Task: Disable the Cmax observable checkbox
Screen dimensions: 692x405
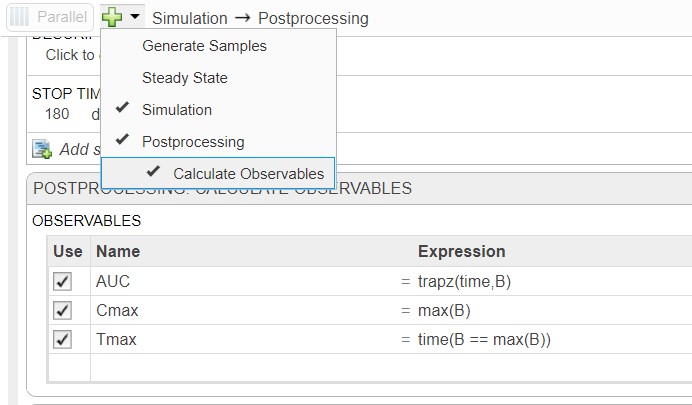Action: click(x=63, y=310)
